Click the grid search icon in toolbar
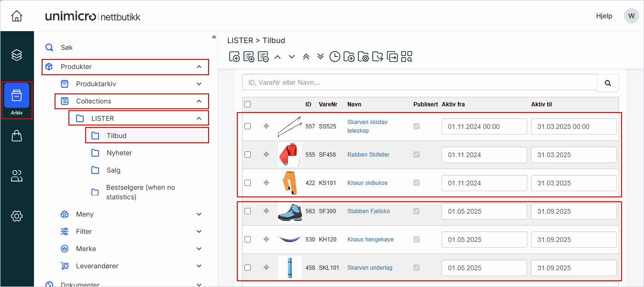 tap(407, 57)
